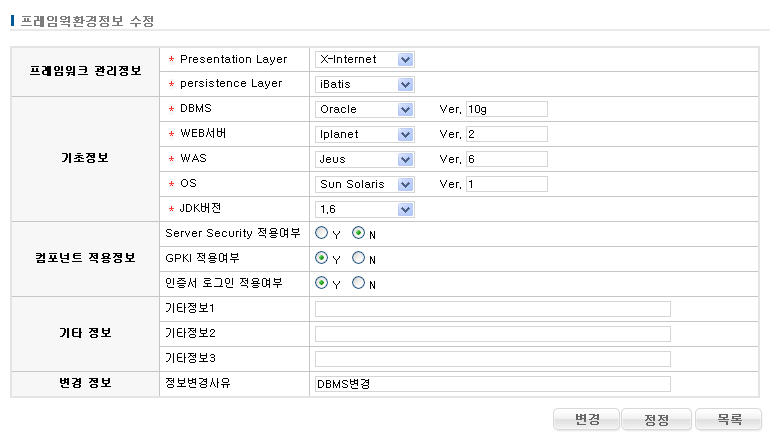Expand the OS Sun Solaris dropdown

364,184
